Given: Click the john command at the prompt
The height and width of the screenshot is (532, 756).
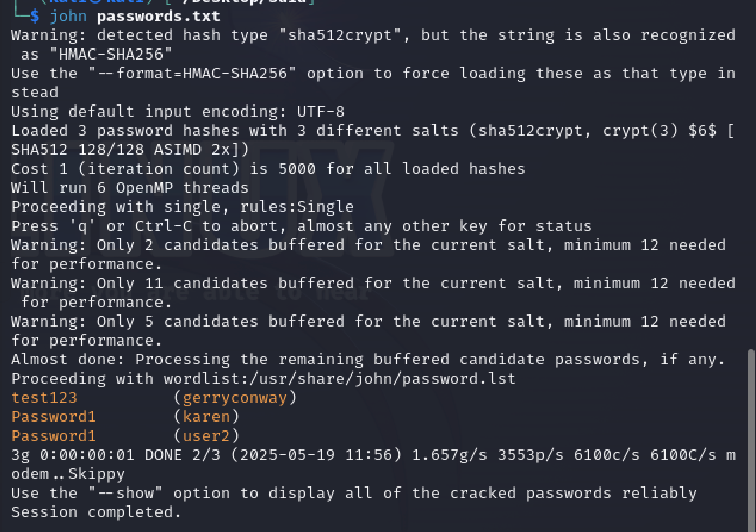Looking at the screenshot, I should point(68,16).
